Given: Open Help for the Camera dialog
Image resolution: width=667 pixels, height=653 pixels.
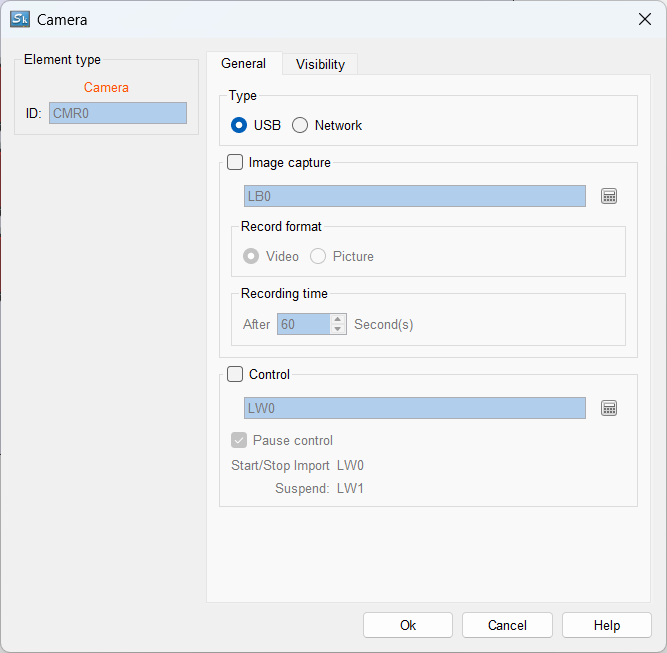Looking at the screenshot, I should pos(606,625).
